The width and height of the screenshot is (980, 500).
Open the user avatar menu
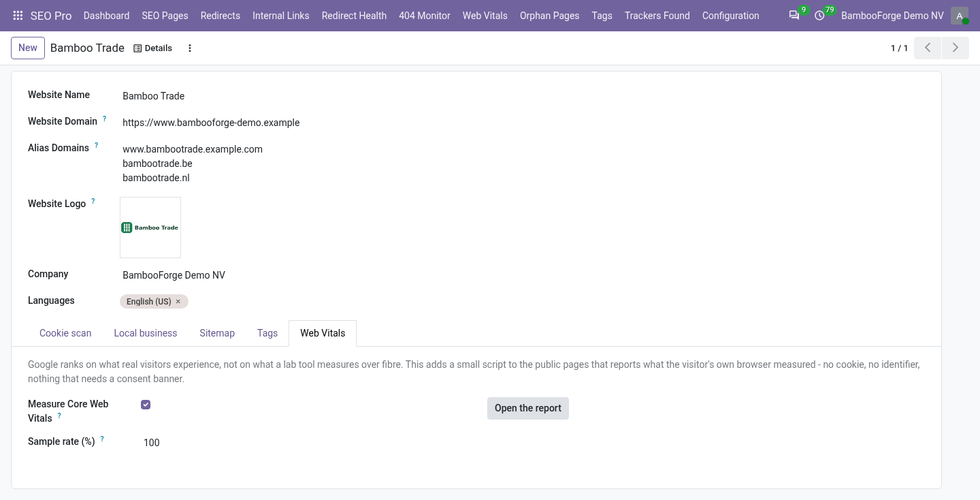(960, 16)
